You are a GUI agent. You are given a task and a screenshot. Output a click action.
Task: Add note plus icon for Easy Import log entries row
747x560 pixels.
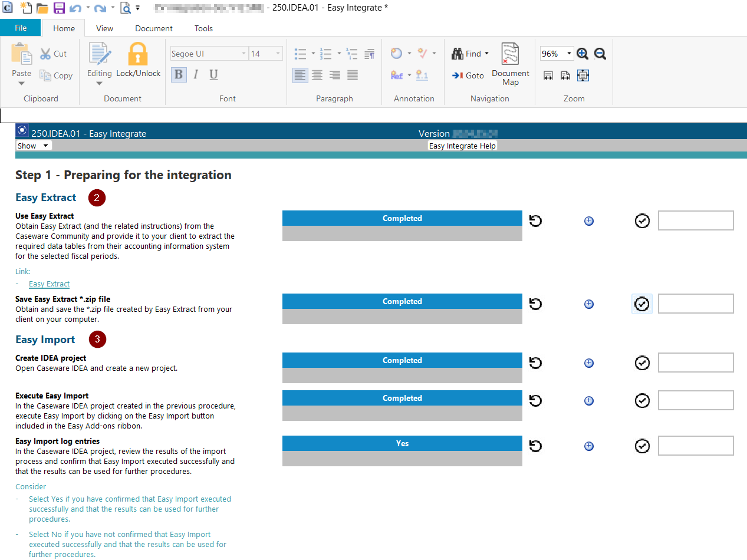(588, 446)
